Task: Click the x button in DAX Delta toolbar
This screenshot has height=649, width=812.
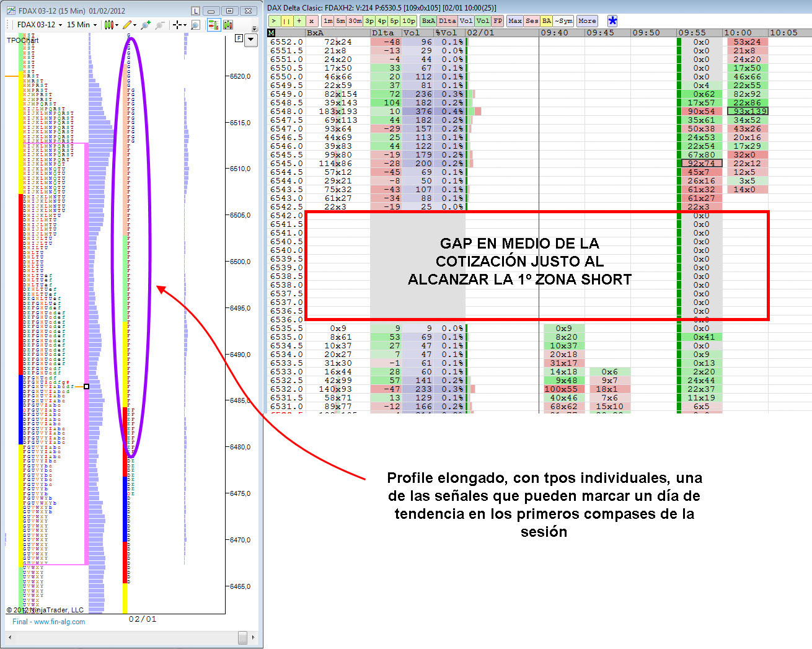Action: (x=312, y=21)
